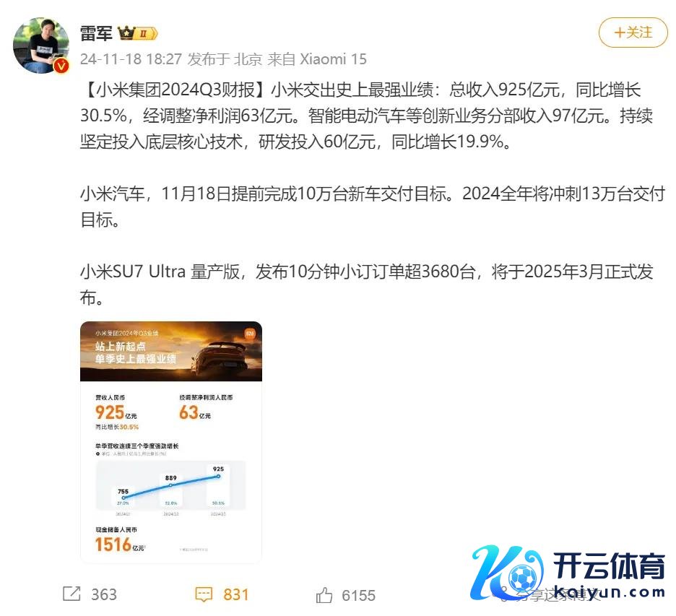Click the 来自 Xiaomi 15 source text

tap(317, 59)
